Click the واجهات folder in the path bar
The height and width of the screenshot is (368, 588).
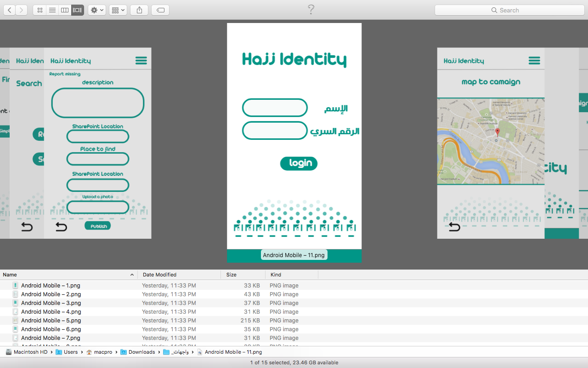[176, 352]
